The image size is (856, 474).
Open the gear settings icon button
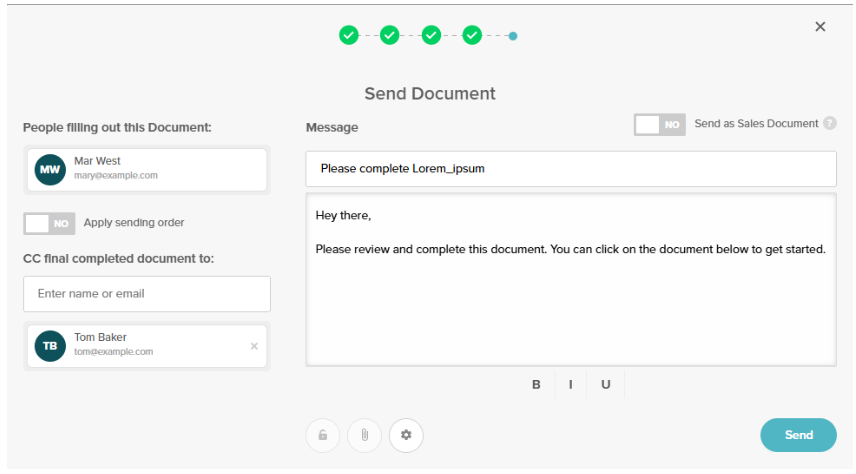406,435
